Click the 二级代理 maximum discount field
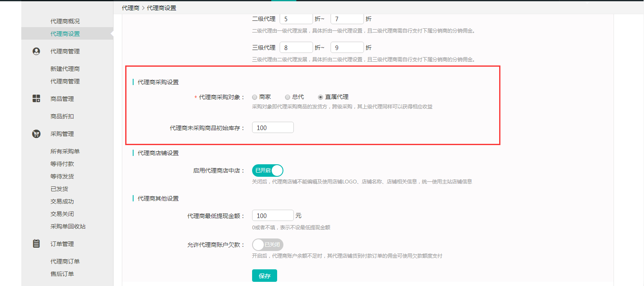The height and width of the screenshot is (286, 644). [347, 19]
